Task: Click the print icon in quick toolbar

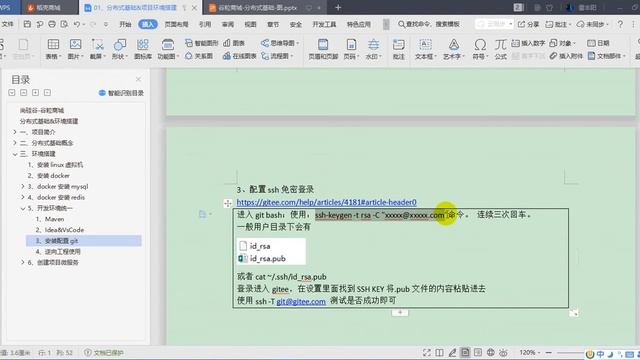Action: point(52,24)
